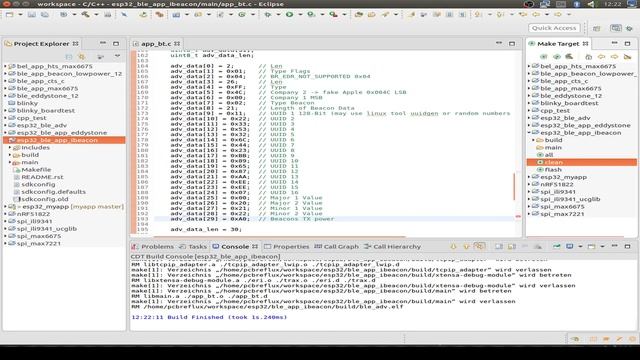Image resolution: width=640 pixels, height=360 pixels.
Task: Open the Call Graph tab
Action: [x=337, y=247]
